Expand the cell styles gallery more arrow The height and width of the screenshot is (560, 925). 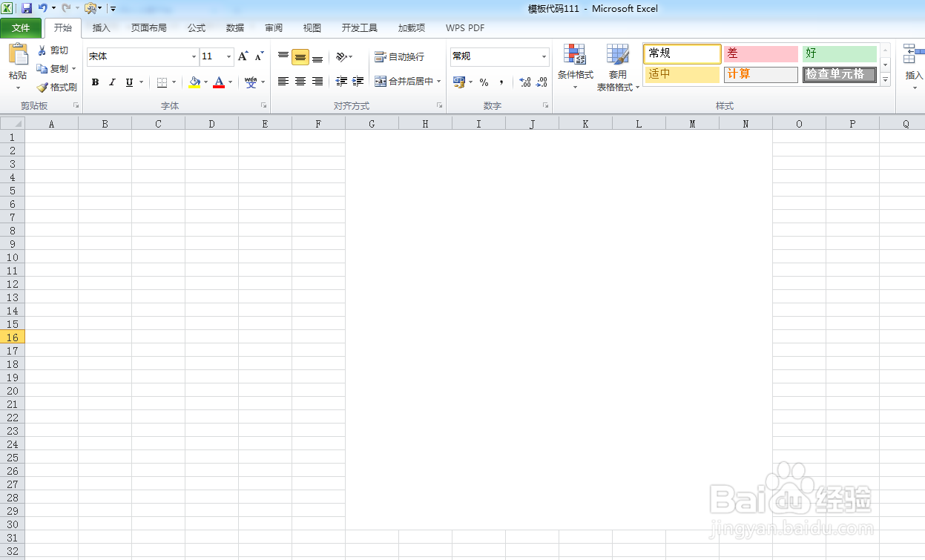[x=885, y=80]
